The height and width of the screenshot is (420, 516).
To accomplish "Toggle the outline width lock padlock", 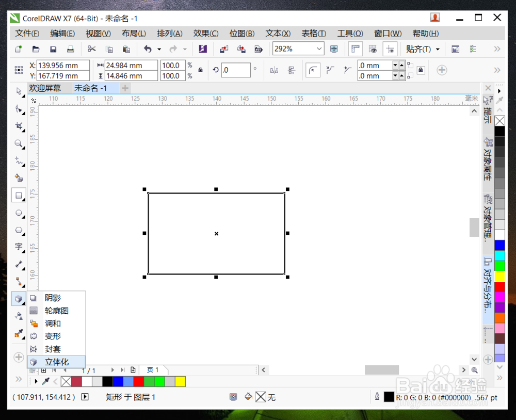I will 421,71.
